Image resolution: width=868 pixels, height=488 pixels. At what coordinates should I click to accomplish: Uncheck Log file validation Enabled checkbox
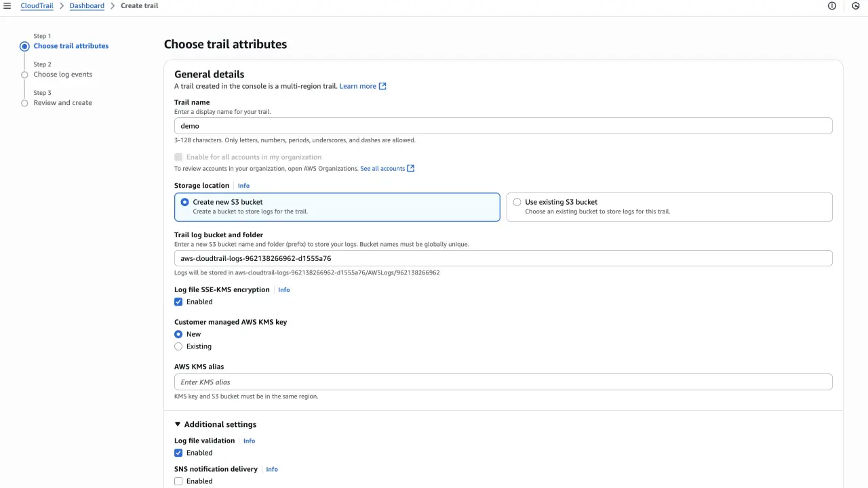(178, 453)
